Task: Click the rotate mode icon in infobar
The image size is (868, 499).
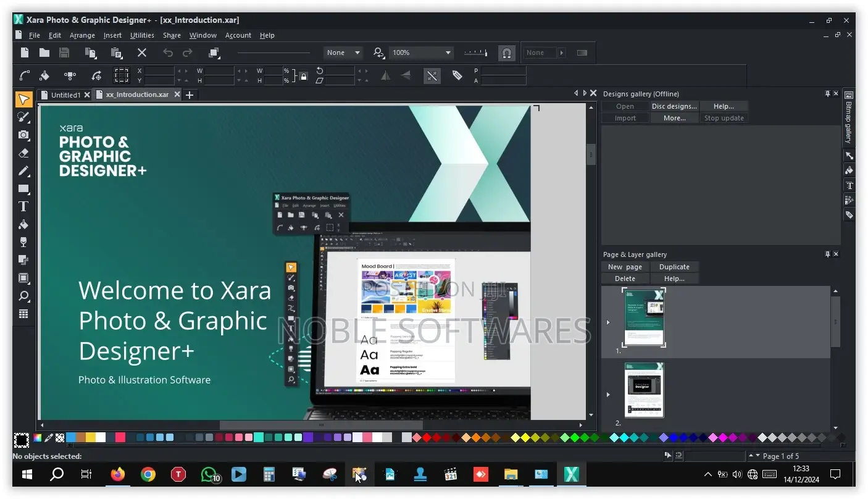Action: [96, 75]
